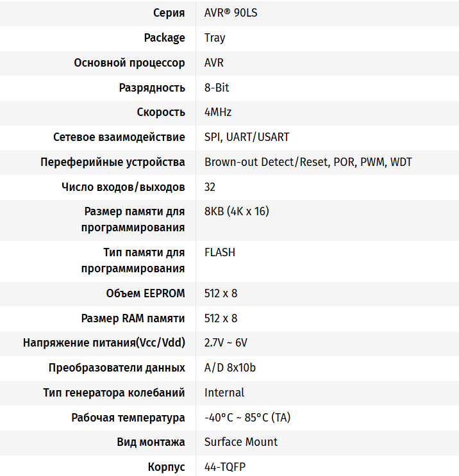Click the 'Размер RAM памяти' label

tap(133, 318)
